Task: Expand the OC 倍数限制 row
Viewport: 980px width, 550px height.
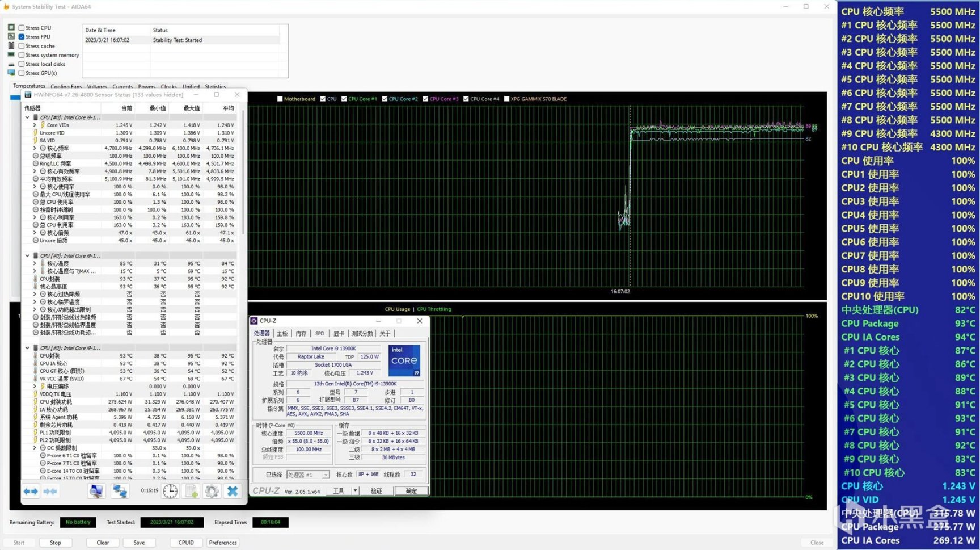Action: tap(35, 448)
